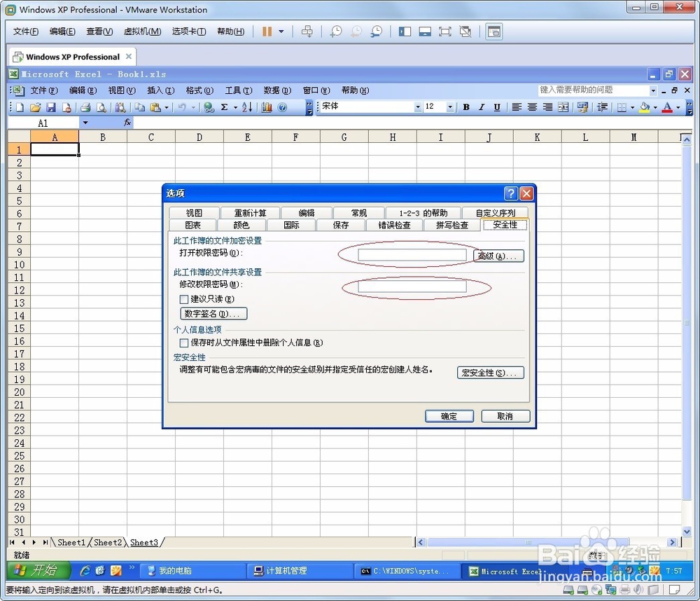Click the Print Preview icon
Screen dimensions: 700x601
point(101,107)
